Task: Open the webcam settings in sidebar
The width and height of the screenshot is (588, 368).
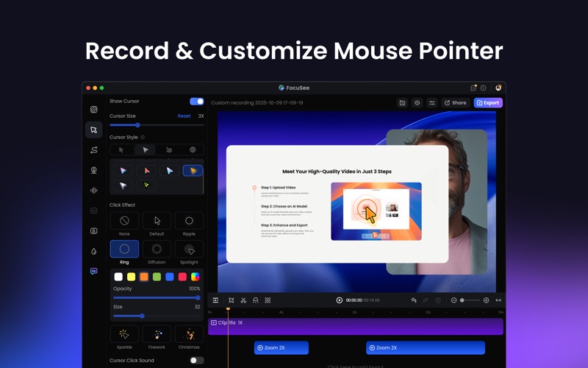Action: tap(94, 170)
